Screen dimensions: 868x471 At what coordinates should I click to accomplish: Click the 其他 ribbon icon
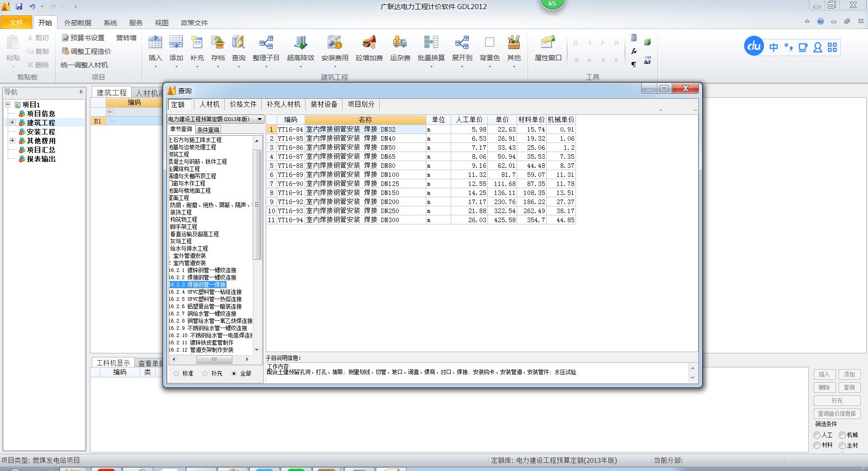tap(514, 43)
